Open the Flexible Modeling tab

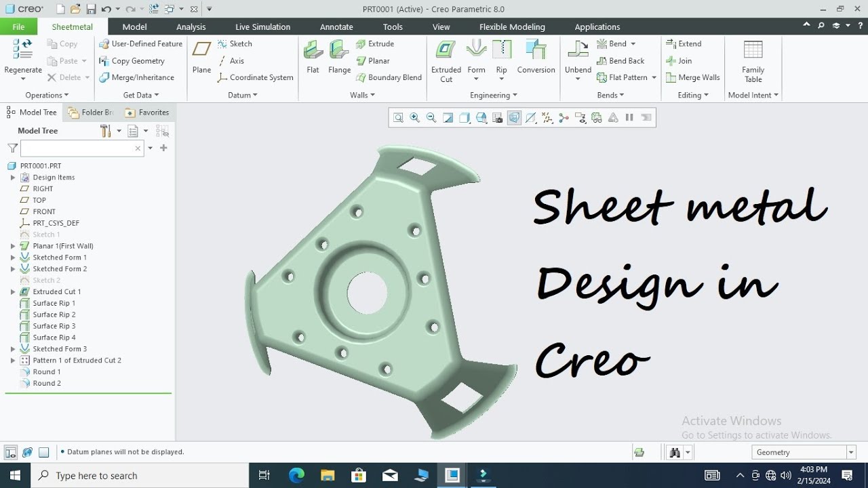coord(512,27)
